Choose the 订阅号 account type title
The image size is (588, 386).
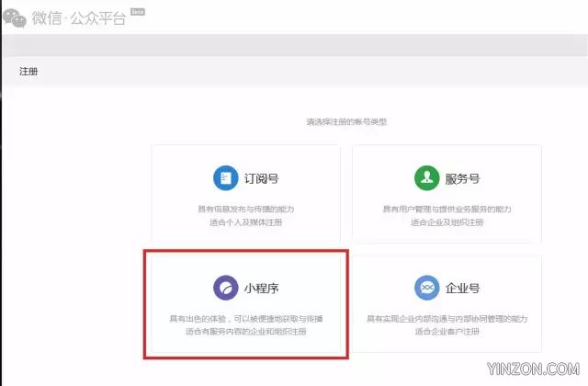(x=262, y=178)
